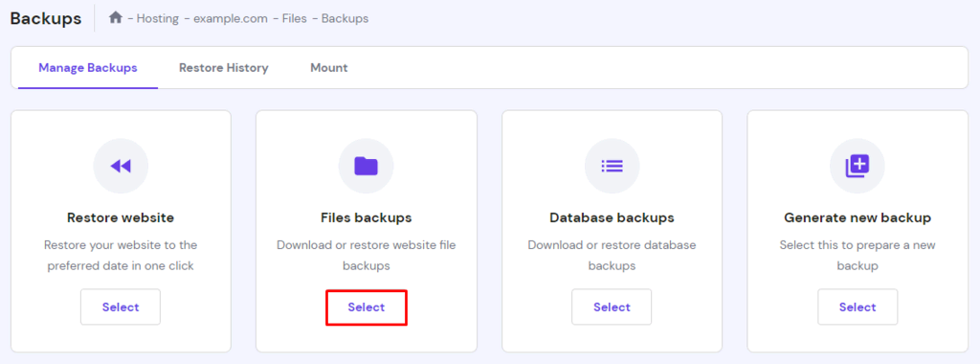Switch to the Manage Backups tab

click(x=88, y=68)
